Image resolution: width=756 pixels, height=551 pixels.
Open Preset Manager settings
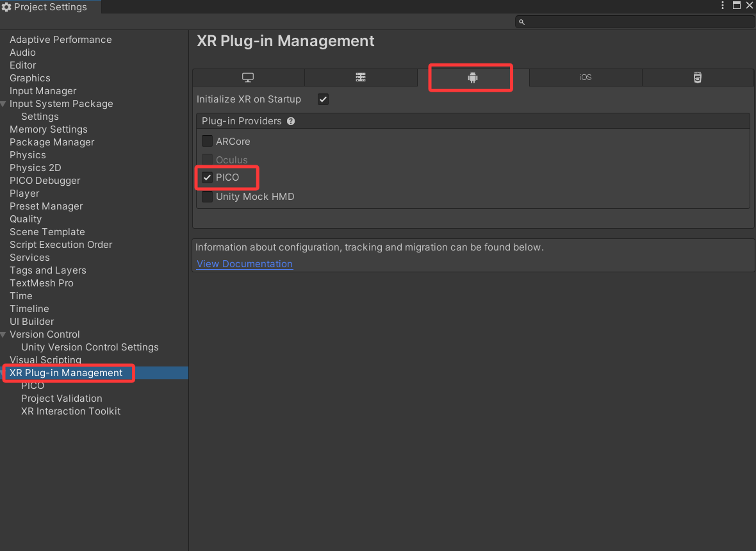pyautogui.click(x=46, y=206)
